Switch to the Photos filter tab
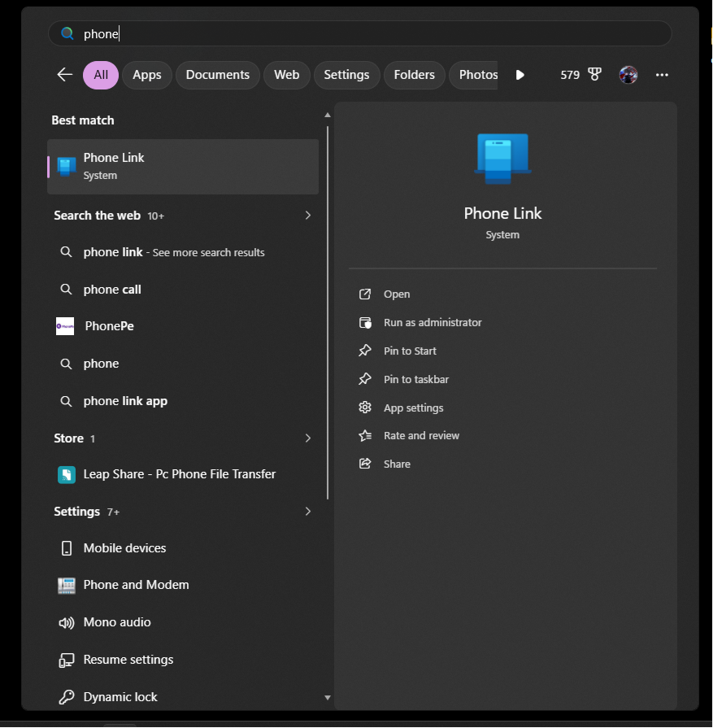 (x=475, y=75)
